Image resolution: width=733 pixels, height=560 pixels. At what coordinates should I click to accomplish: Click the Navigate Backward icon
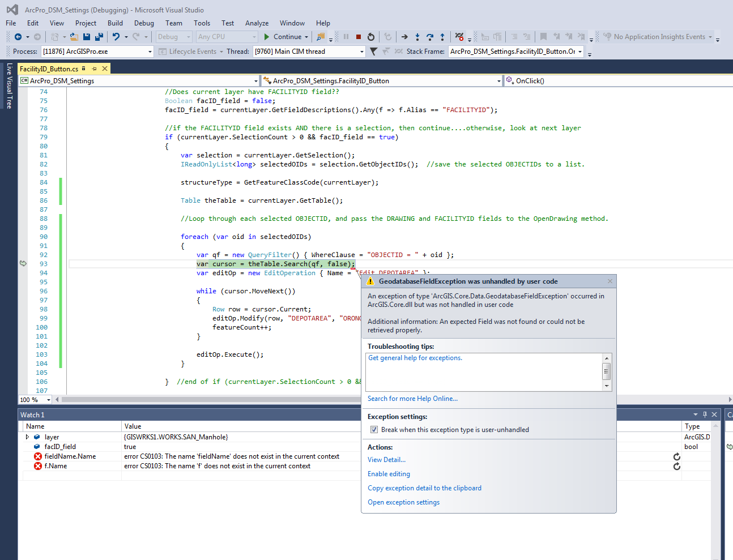pyautogui.click(x=18, y=37)
